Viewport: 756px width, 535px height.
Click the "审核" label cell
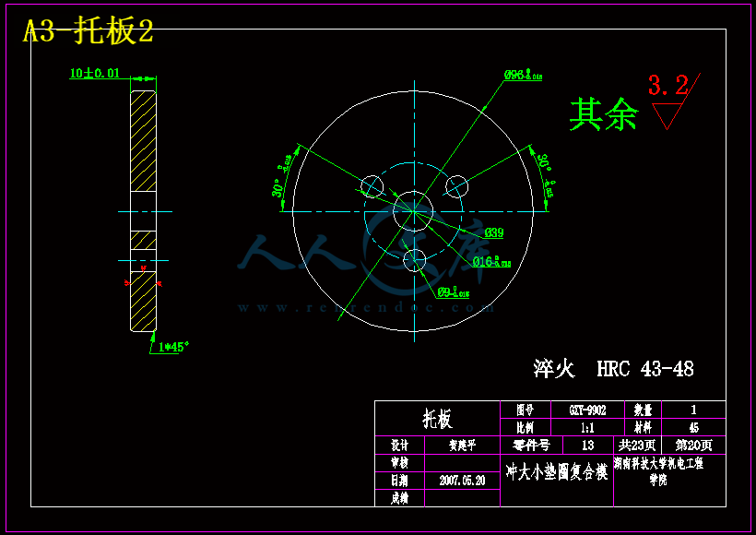(400, 463)
